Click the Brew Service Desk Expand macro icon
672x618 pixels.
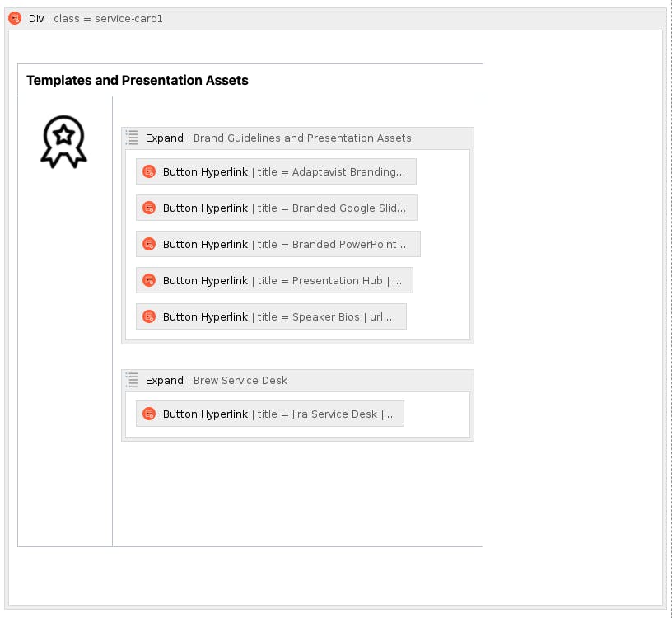133,380
